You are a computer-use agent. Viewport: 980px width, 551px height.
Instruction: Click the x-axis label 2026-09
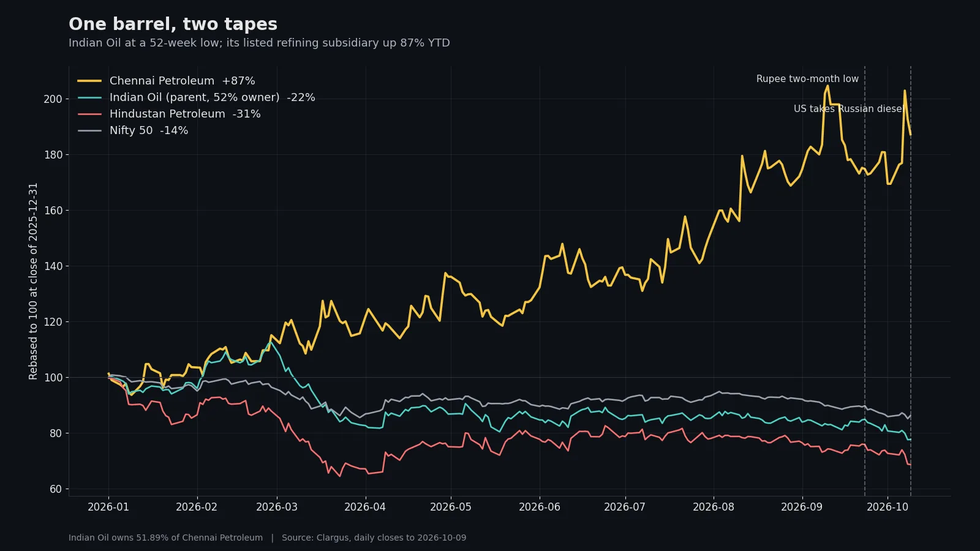(802, 507)
